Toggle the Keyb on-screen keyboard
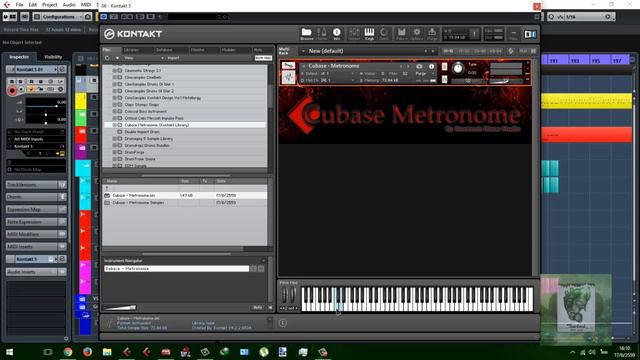This screenshot has height=360, width=640. click(x=369, y=34)
